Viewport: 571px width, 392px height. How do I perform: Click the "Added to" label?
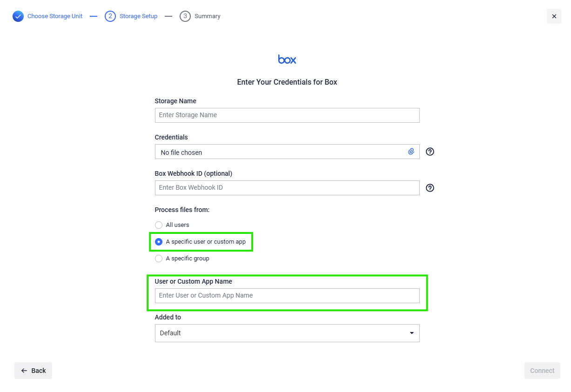168,317
